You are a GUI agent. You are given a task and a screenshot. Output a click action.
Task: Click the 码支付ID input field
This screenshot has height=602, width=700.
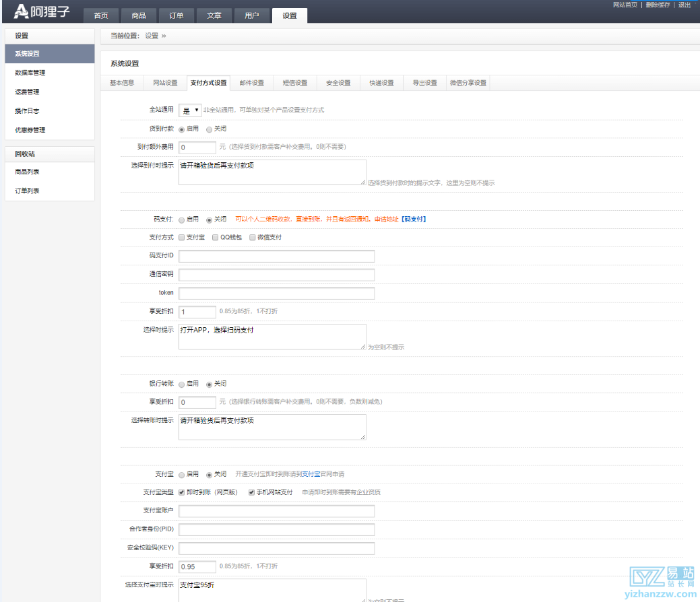click(x=276, y=256)
